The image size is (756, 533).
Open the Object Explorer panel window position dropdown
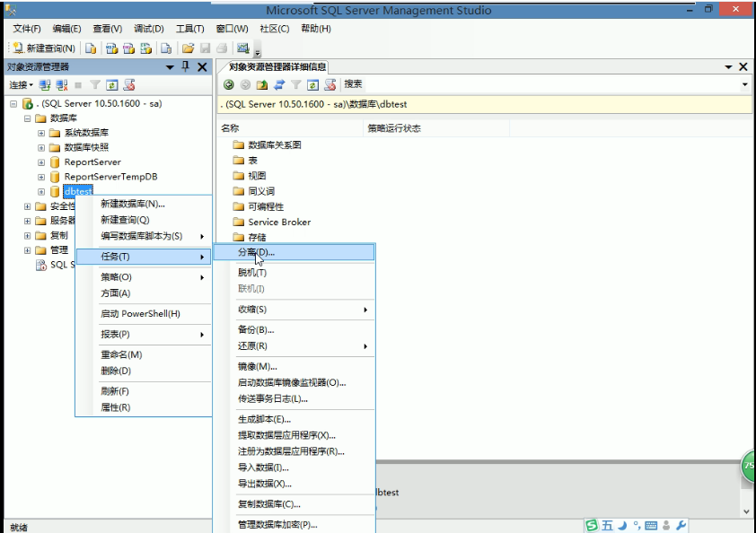click(170, 67)
